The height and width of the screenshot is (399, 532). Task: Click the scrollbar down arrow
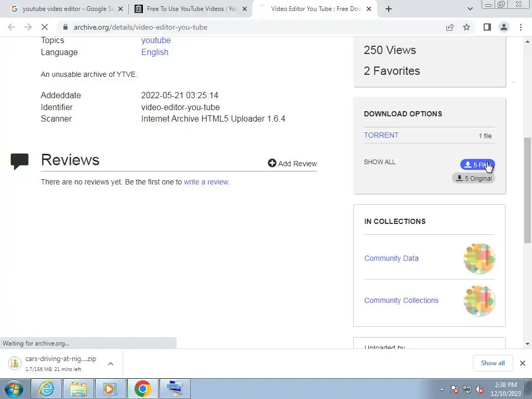(x=527, y=344)
